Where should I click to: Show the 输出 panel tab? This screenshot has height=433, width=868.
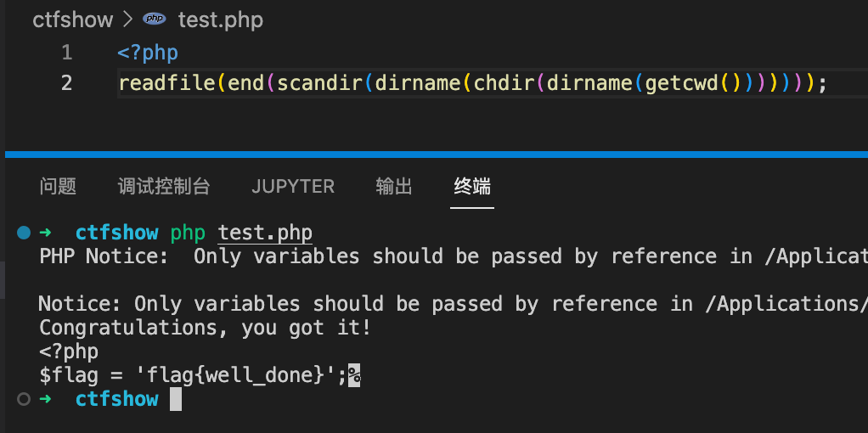pyautogui.click(x=394, y=186)
